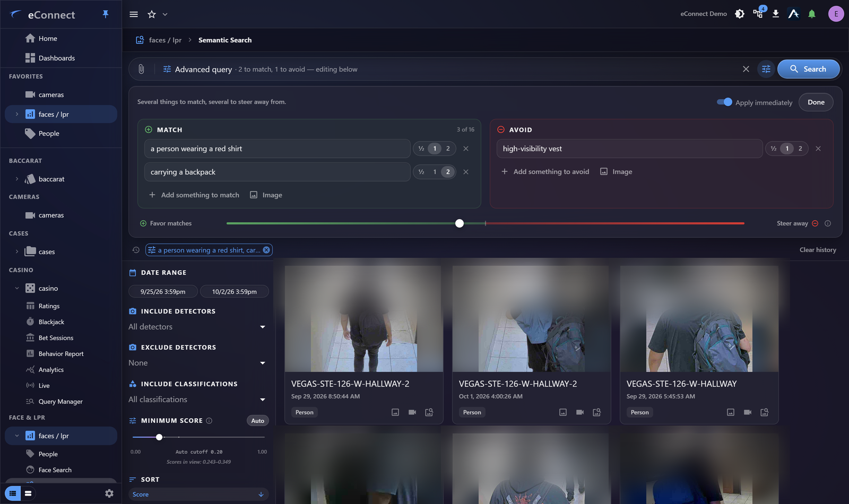Expand the baccarat tree node
The height and width of the screenshot is (504, 849).
click(x=17, y=179)
